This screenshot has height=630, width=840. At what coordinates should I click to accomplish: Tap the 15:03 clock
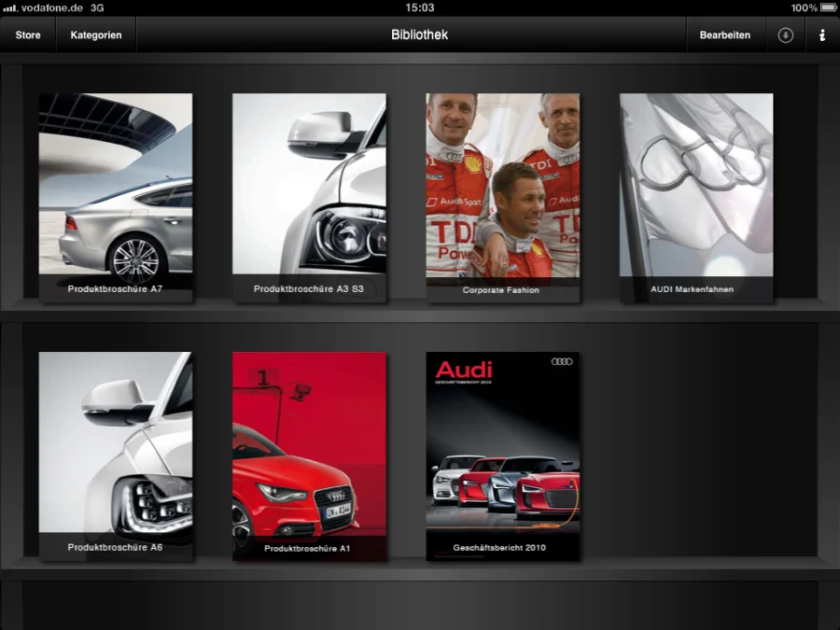[x=420, y=7]
